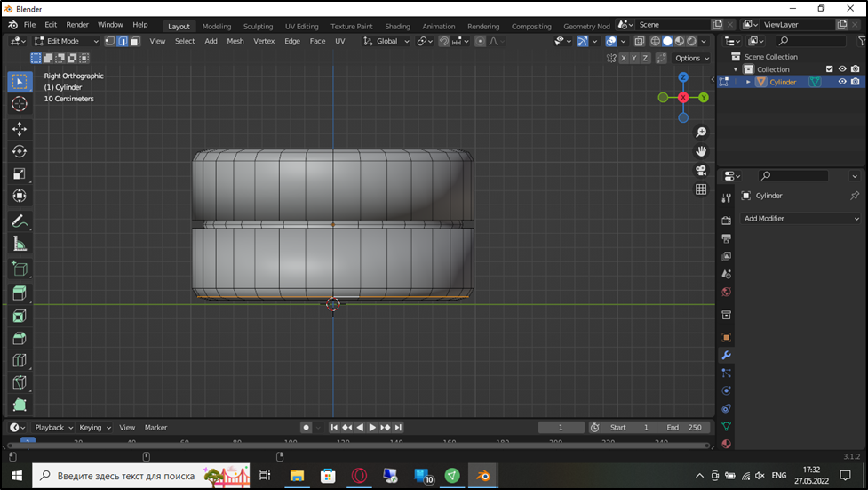Switch to the Sculpting workspace tab
Screen dimensions: 868x490
(x=258, y=27)
